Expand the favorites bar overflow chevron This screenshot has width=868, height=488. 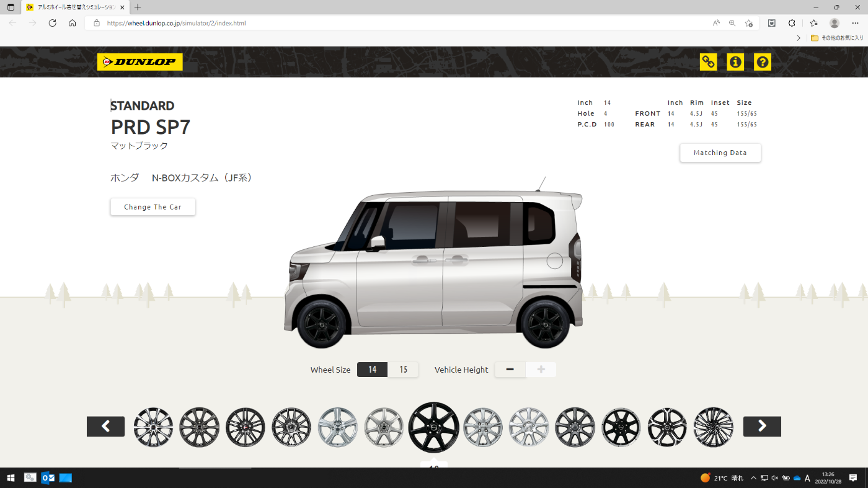799,38
